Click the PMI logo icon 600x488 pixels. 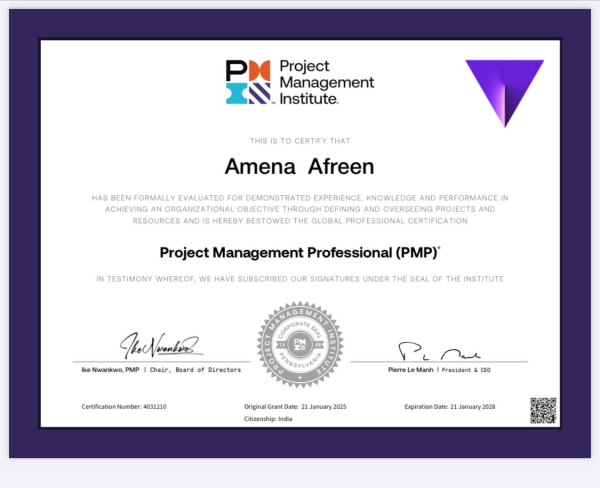(x=248, y=82)
